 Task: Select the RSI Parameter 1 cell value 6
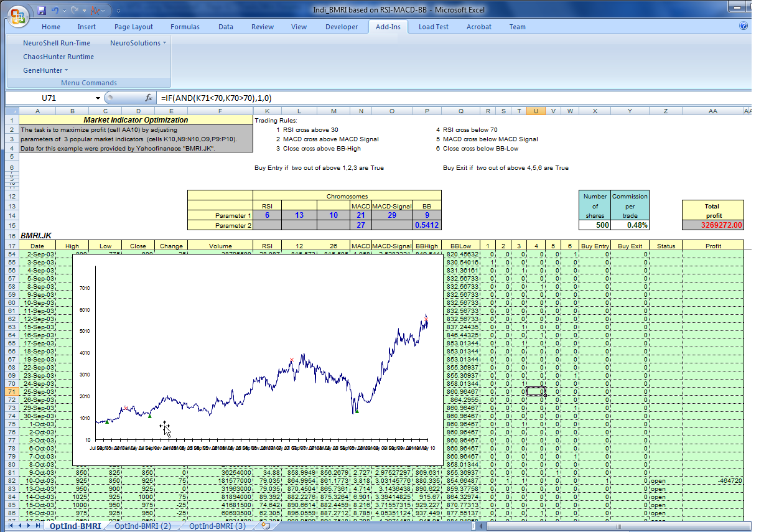[x=267, y=215]
